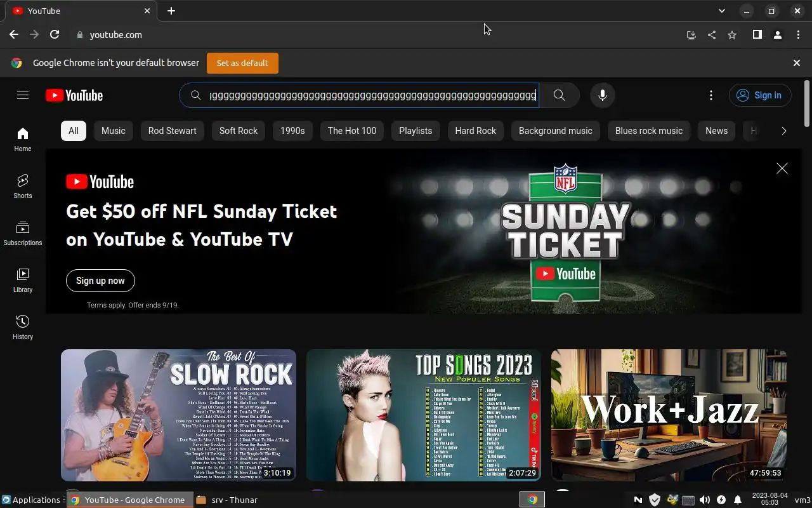The height and width of the screenshot is (508, 812).
Task: Select the Soft Rock filter chip
Action: 239,131
